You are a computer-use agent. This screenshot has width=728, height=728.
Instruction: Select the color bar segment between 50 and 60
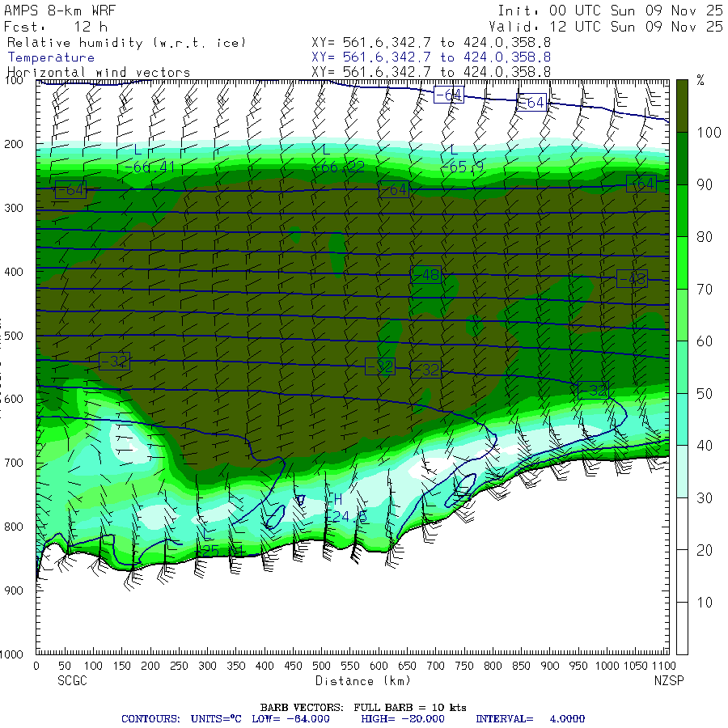pyautogui.click(x=682, y=367)
